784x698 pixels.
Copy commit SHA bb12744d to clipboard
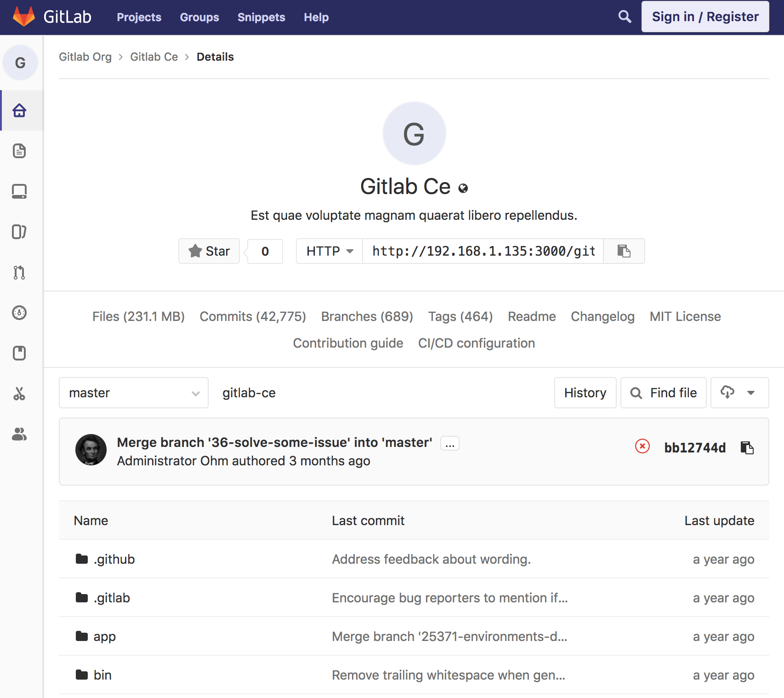coord(747,447)
